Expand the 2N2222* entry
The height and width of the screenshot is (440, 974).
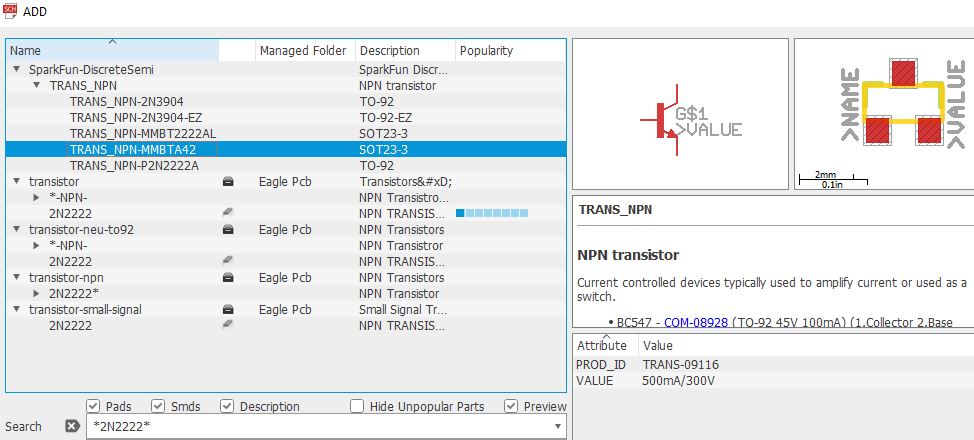coord(37,293)
